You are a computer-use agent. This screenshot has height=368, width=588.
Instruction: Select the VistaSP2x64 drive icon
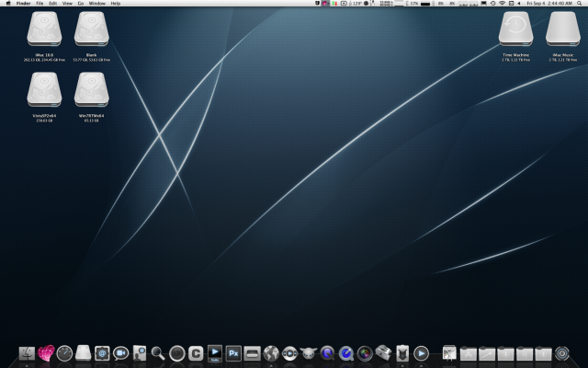(44, 90)
